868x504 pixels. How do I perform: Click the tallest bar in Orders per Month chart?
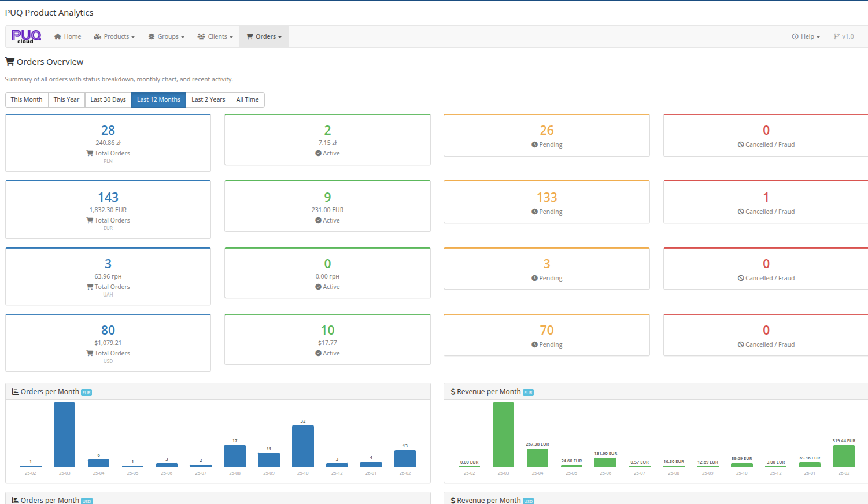(x=64, y=433)
